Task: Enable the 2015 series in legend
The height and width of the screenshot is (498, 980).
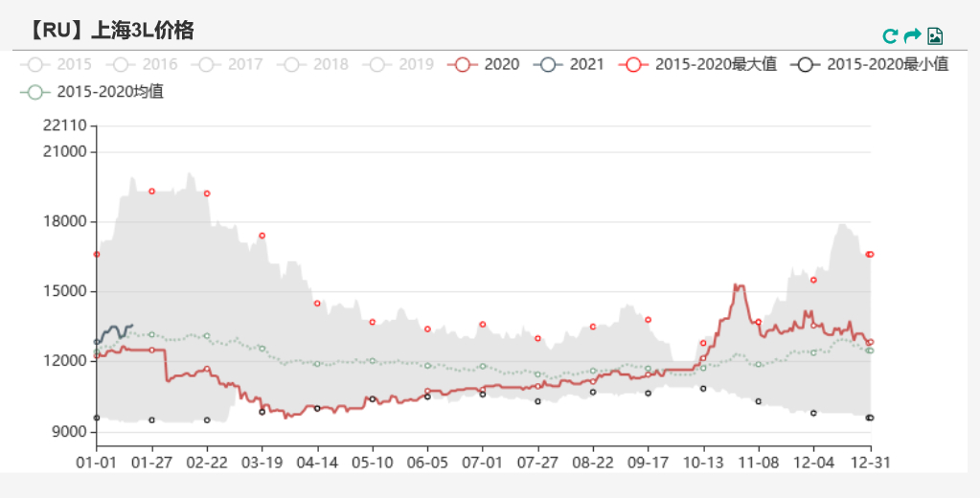Action: (x=56, y=64)
